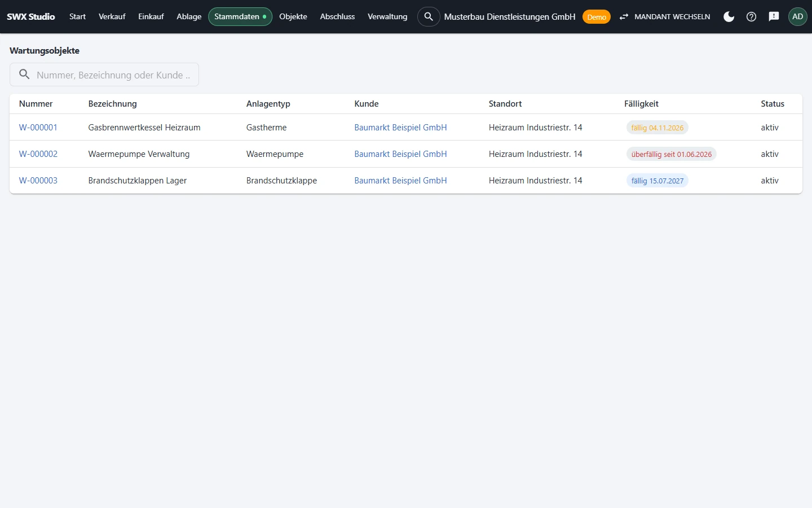This screenshot has height=508, width=812.
Task: Open Baumarkt Beispiel GmbH in the W-000003 row
Action: (x=400, y=181)
